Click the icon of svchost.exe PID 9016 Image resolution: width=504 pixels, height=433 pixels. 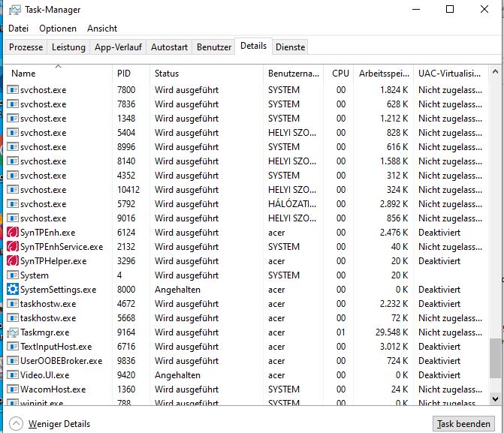[13, 218]
